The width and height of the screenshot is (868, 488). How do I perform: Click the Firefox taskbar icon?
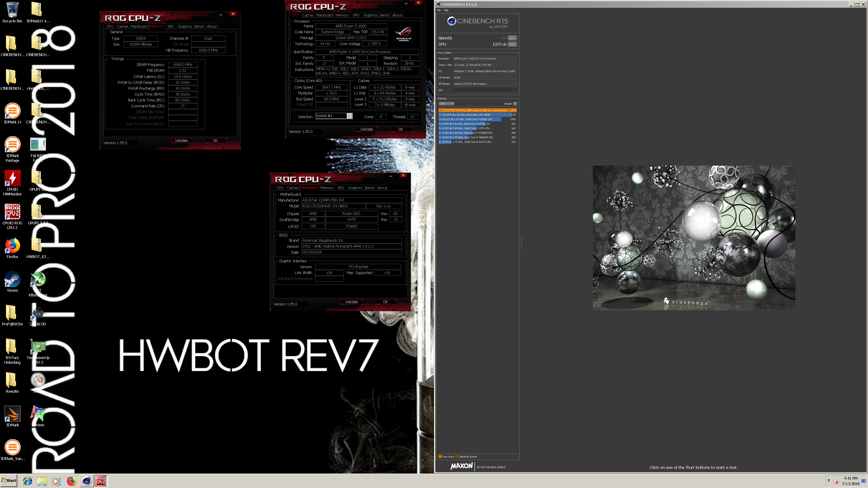coord(71,481)
